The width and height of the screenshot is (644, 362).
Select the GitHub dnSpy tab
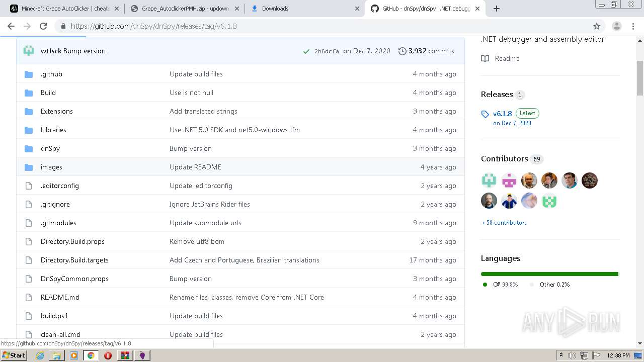[x=425, y=9]
